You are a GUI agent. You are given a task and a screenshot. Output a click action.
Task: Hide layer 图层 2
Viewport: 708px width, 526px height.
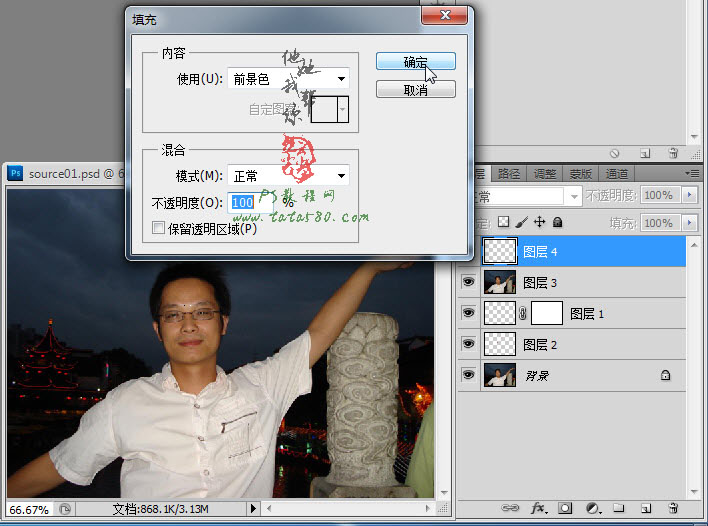(x=469, y=344)
